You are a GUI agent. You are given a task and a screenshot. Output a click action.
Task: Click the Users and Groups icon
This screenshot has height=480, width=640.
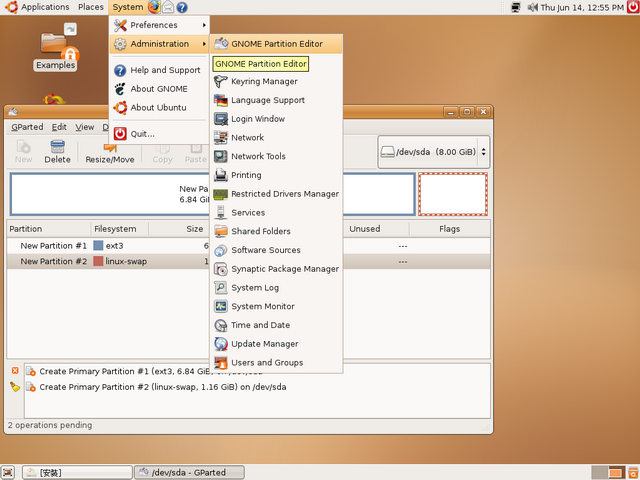coord(221,363)
